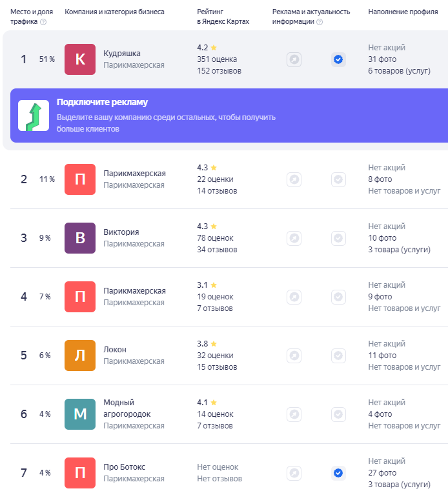Click advertising icon in row with 22 оценки

pyautogui.click(x=294, y=179)
